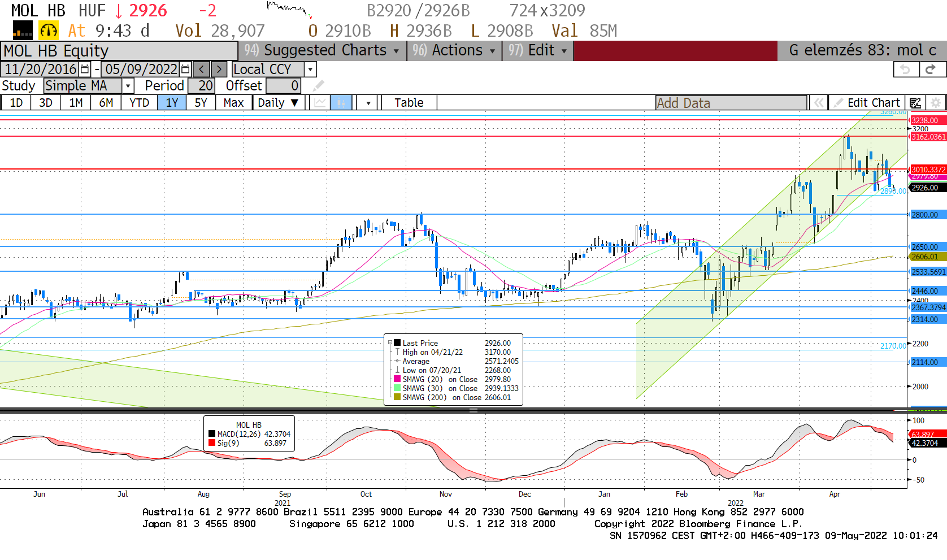Select the candlestick chart type icon
The width and height of the screenshot is (947, 560).
pyautogui.click(x=341, y=103)
